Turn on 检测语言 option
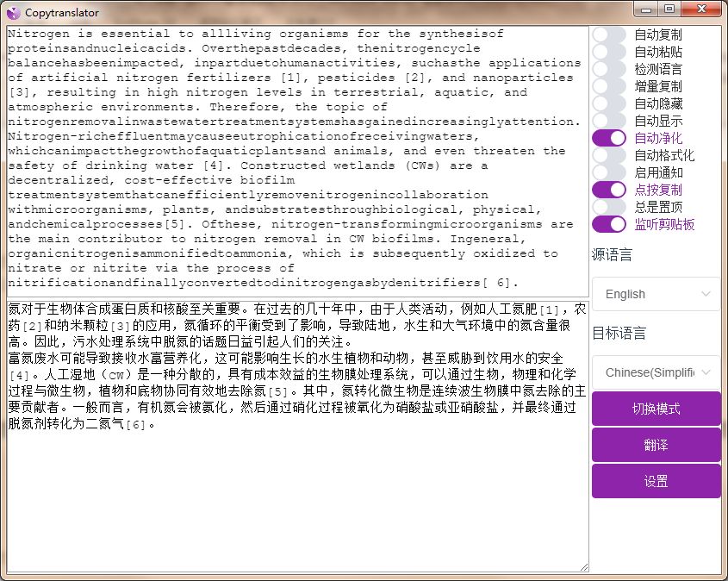The width and height of the screenshot is (728, 581). pos(608,69)
